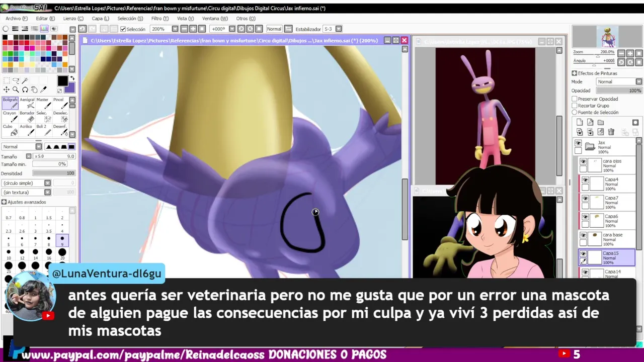The image size is (644, 362).
Task: Select the Aerógrafo airbrush tool
Action: click(27, 103)
